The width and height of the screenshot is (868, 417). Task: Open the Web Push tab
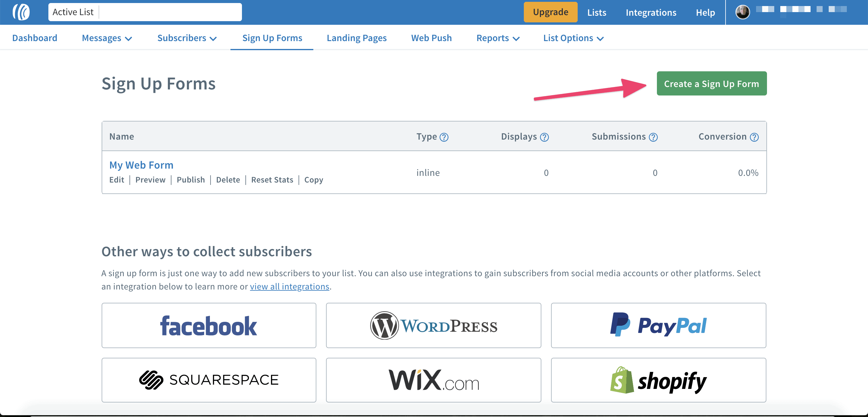(x=431, y=38)
